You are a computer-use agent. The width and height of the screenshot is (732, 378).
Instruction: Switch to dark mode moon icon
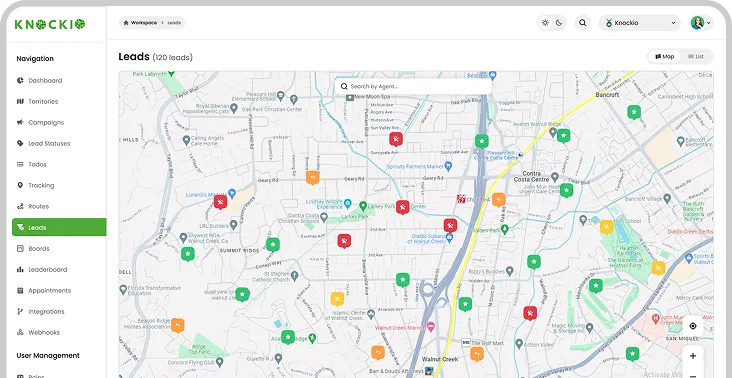click(559, 22)
